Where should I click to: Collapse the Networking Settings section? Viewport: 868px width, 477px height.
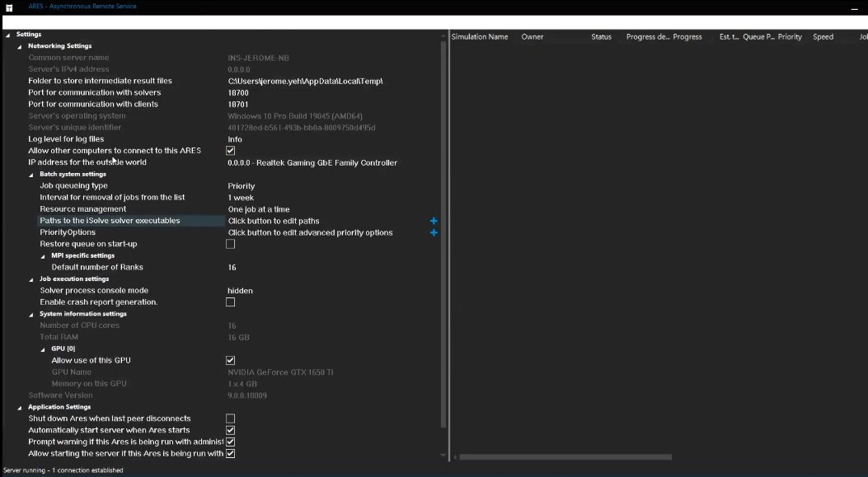pos(20,46)
